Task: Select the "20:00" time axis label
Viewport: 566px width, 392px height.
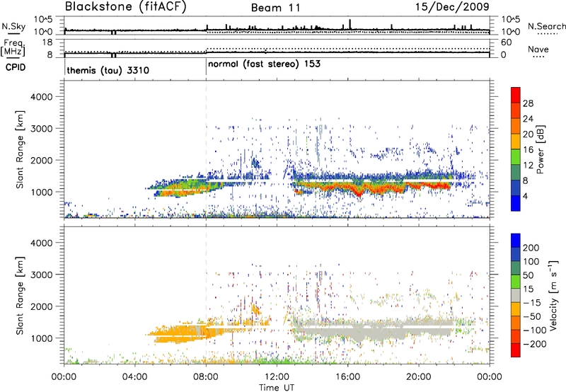Action: [x=418, y=377]
